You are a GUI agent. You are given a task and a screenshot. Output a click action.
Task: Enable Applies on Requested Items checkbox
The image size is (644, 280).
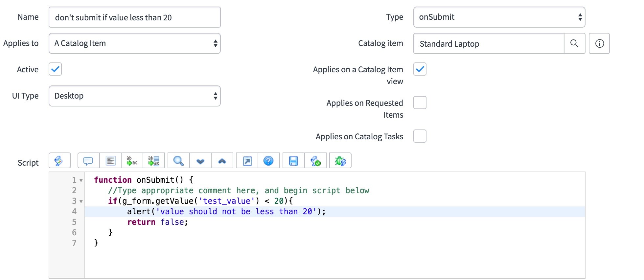coord(420,103)
